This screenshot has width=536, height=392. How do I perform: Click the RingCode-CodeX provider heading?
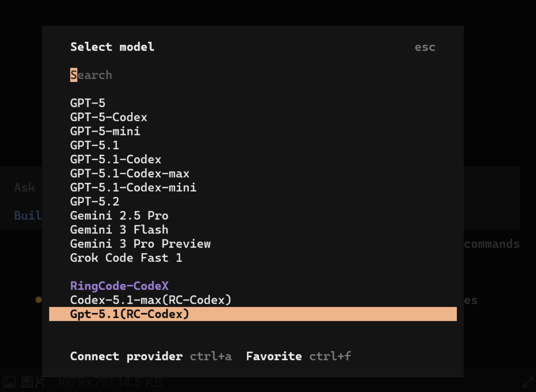(119, 285)
